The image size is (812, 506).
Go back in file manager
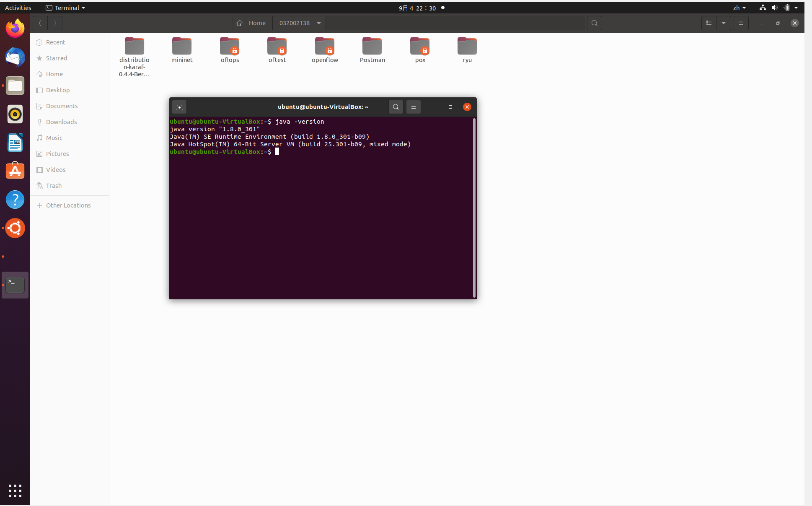pyautogui.click(x=40, y=23)
